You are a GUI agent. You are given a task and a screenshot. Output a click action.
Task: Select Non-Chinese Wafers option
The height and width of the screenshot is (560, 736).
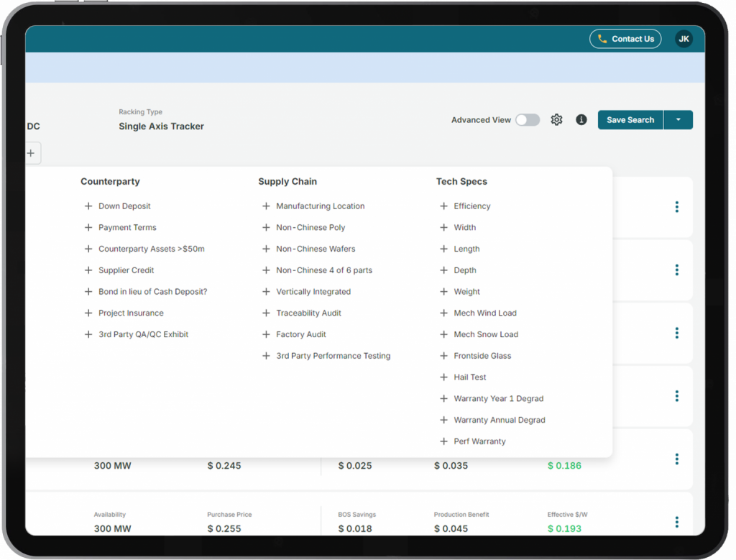[x=315, y=249]
